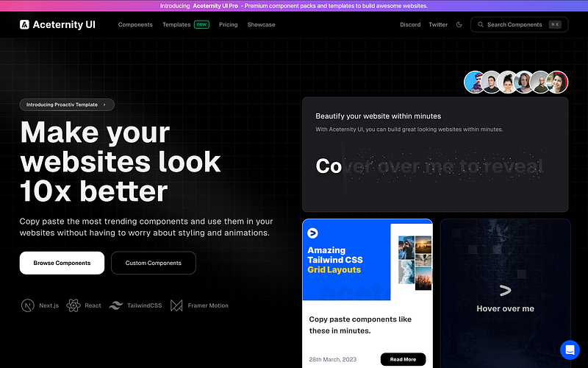Click the green new badge
This screenshot has height=368, width=588.
pos(201,24)
